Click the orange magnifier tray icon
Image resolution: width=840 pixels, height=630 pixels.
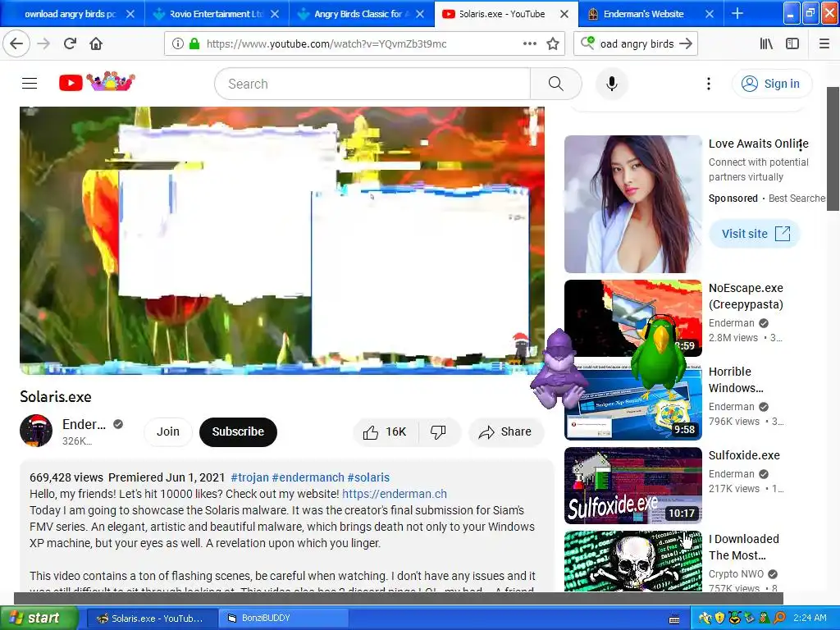point(779,619)
